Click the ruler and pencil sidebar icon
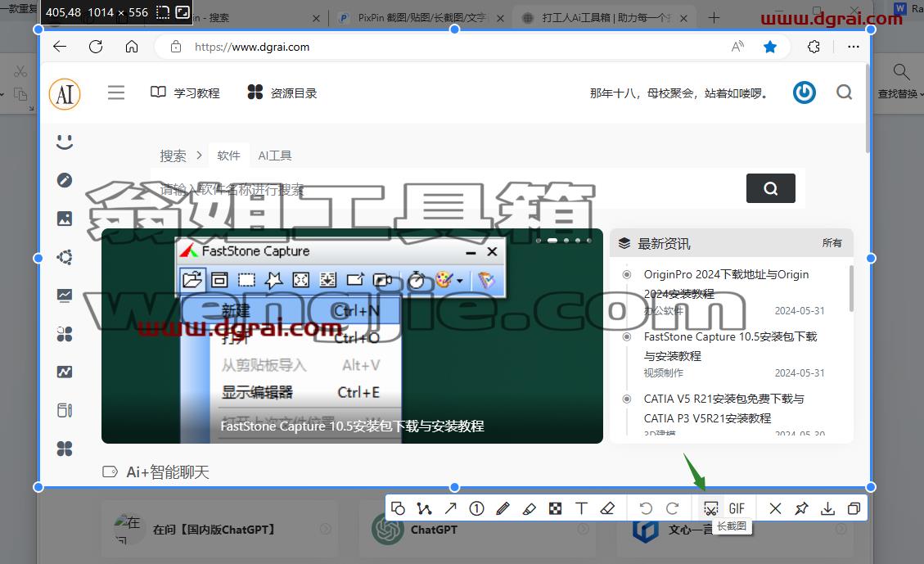This screenshot has height=564, width=924. pyautogui.click(x=65, y=410)
